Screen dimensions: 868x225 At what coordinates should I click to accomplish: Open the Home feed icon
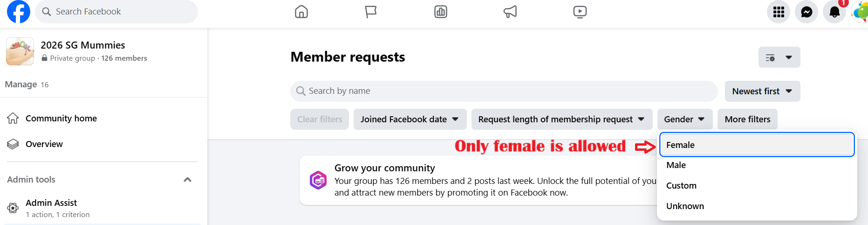301,12
